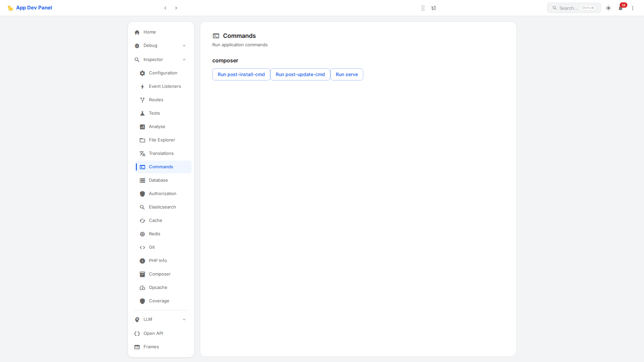Open the three-dot more options menu

coord(633,8)
